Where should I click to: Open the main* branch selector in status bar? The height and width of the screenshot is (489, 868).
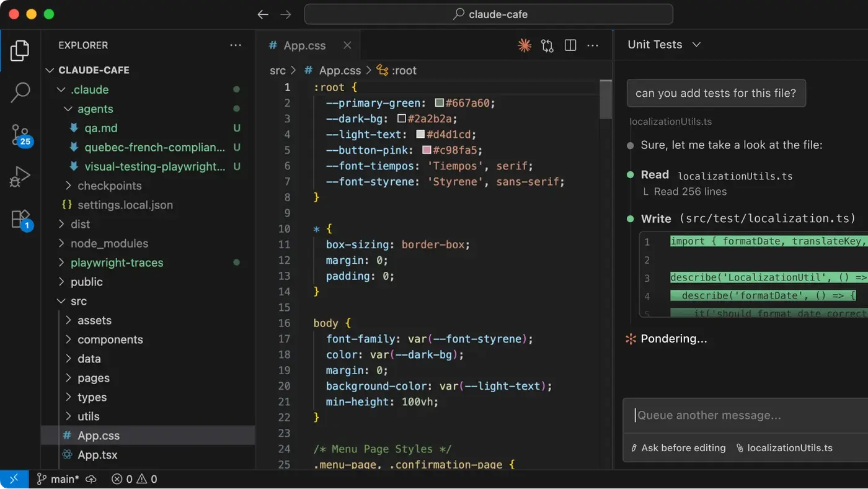click(x=57, y=479)
